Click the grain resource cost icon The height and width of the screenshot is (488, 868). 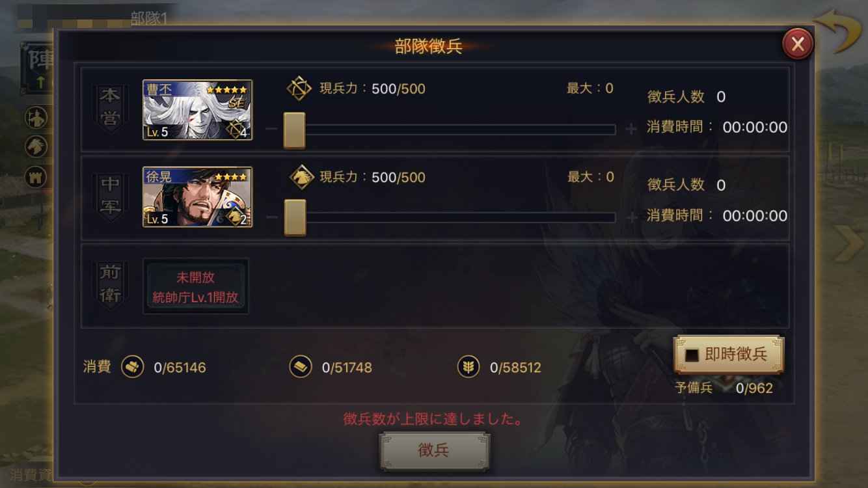[x=468, y=367]
